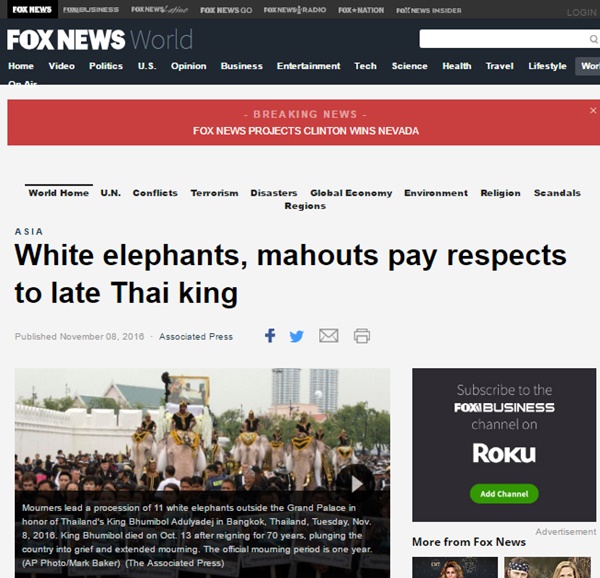The height and width of the screenshot is (578, 600).
Task: Select the Terrorism world topic tab
Action: coord(214,193)
